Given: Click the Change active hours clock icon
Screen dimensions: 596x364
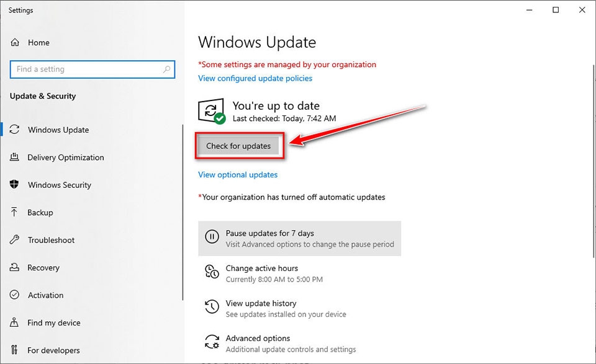Looking at the screenshot, I should click(x=212, y=272).
